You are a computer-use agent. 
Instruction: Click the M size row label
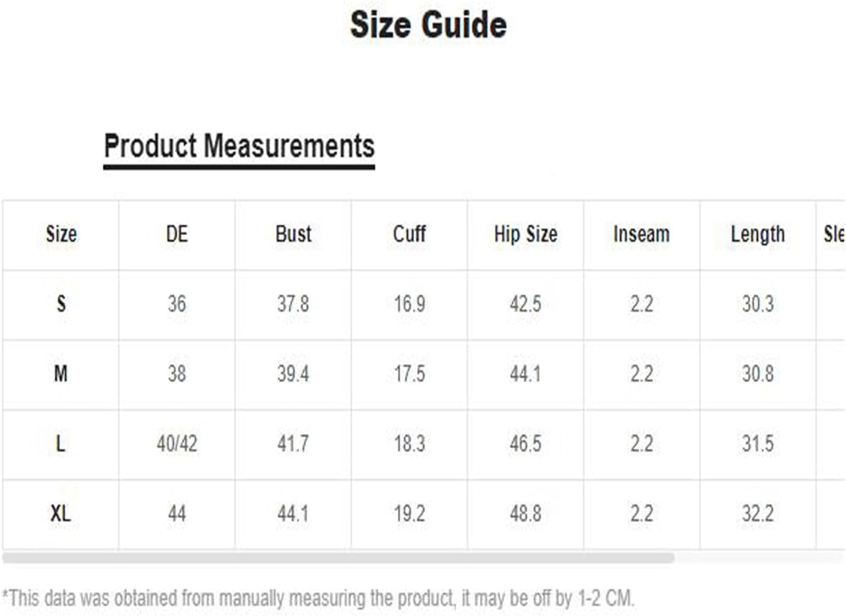(61, 374)
